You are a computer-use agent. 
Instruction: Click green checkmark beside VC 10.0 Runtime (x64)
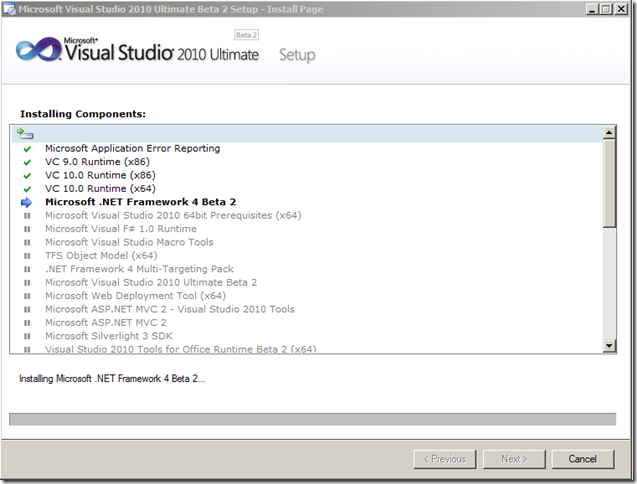(27, 189)
